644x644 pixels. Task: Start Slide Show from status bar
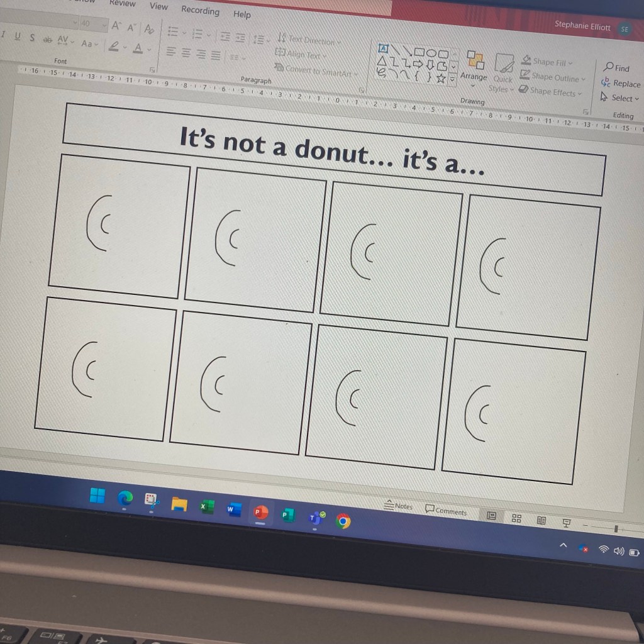566,523
